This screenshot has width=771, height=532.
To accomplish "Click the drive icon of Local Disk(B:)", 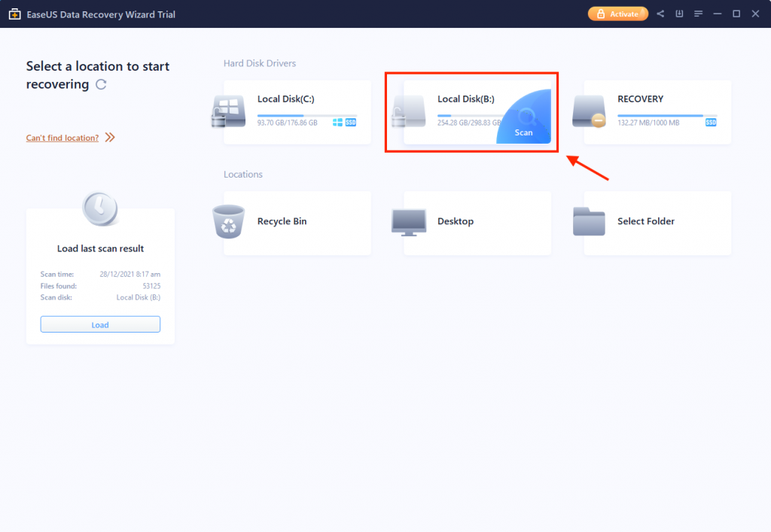I will 409,111.
